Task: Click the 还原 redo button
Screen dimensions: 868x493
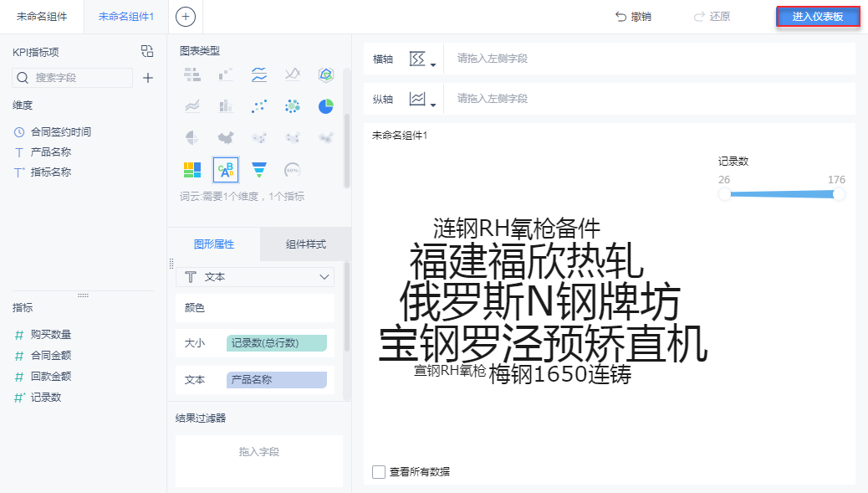Action: point(712,17)
